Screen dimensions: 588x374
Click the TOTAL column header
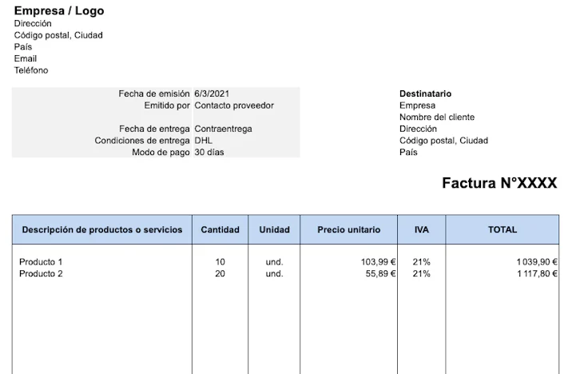pos(503,229)
